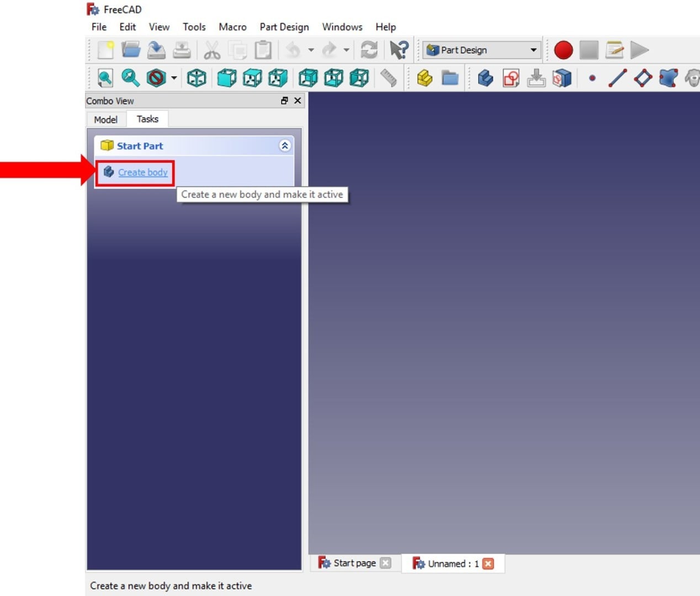The height and width of the screenshot is (596, 700).
Task: Start macro recording with the red circle
Action: click(563, 50)
